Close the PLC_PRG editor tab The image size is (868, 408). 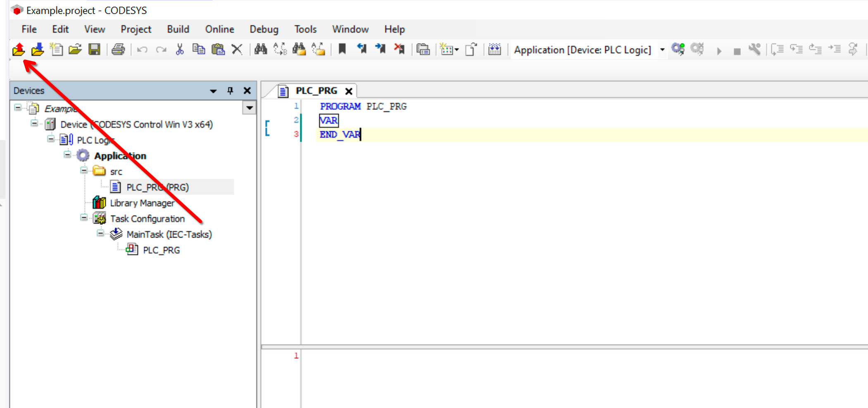pos(349,91)
